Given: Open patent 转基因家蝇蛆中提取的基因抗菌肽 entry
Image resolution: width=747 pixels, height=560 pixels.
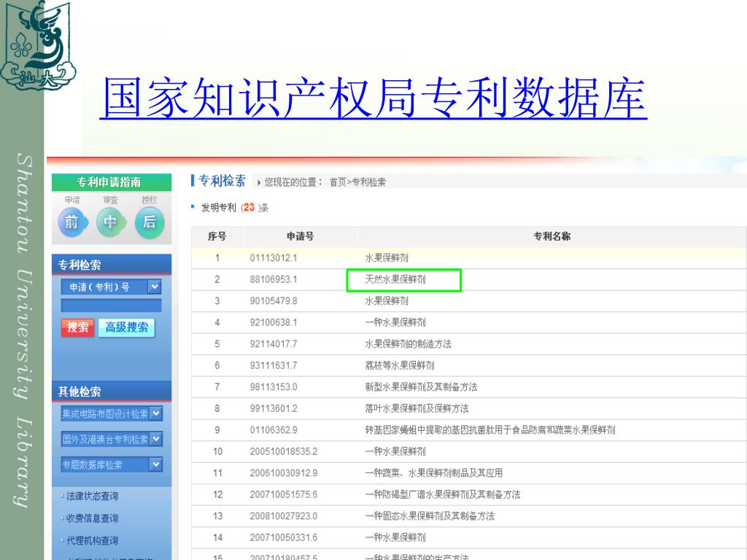Looking at the screenshot, I should click(x=490, y=429).
